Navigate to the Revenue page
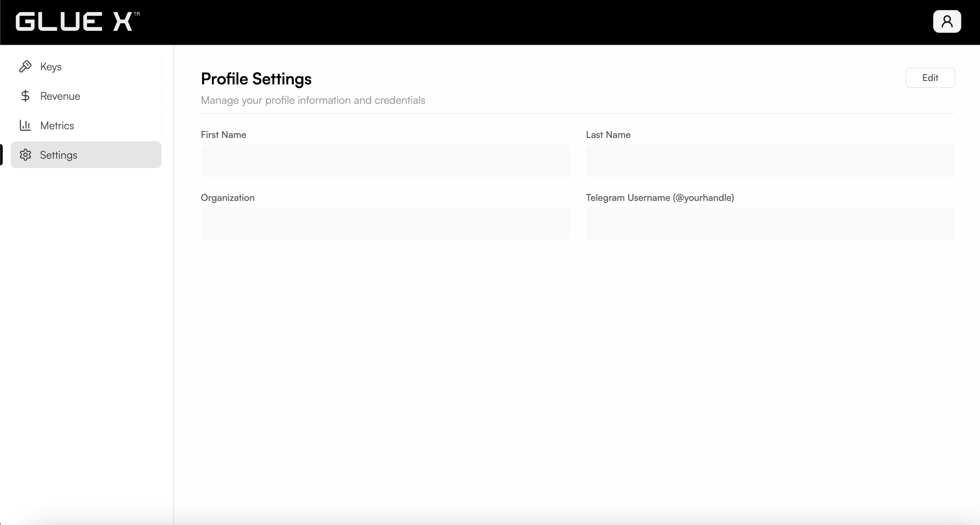 60,96
